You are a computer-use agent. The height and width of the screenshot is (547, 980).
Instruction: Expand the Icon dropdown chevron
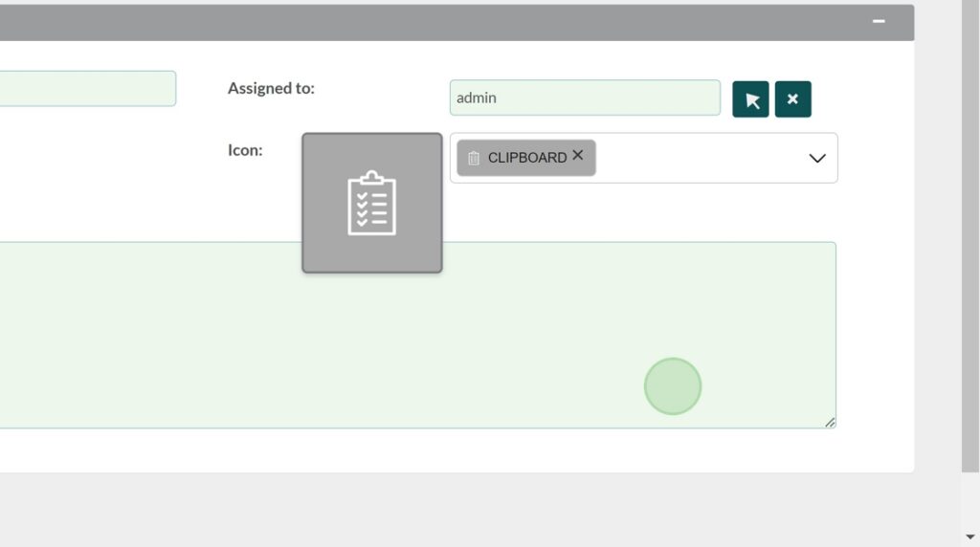pos(816,158)
